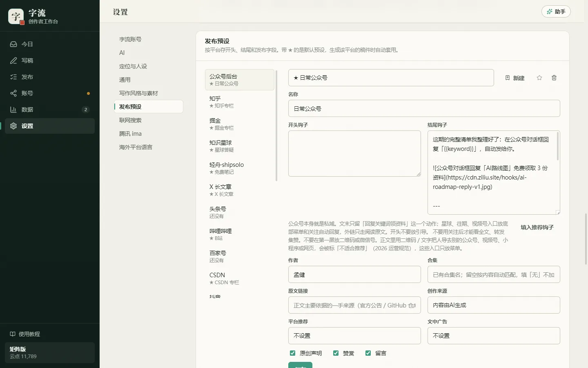Click 填入推荐钩子 link
This screenshot has height=368, width=588.
537,227
